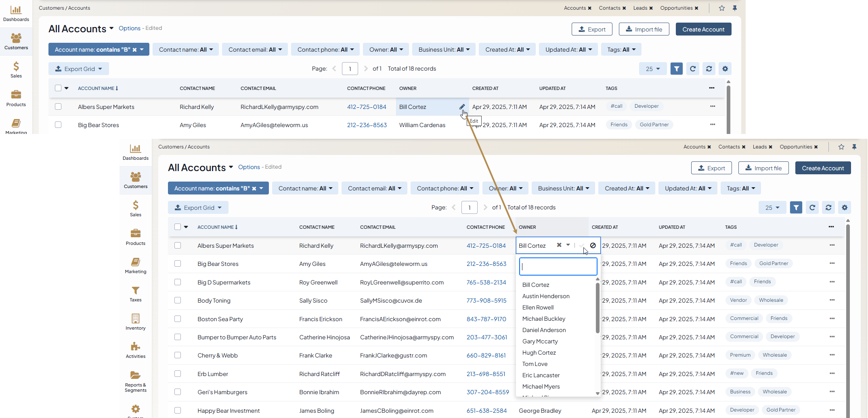868x418 pixels.
Task: Go to Inventory in the sidebar
Action: [x=135, y=322]
